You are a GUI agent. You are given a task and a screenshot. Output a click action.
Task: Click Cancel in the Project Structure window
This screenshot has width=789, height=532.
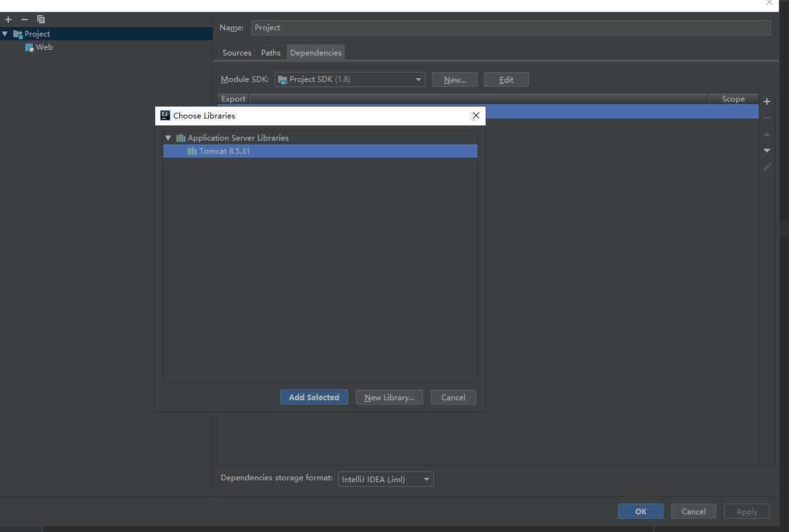tap(694, 512)
